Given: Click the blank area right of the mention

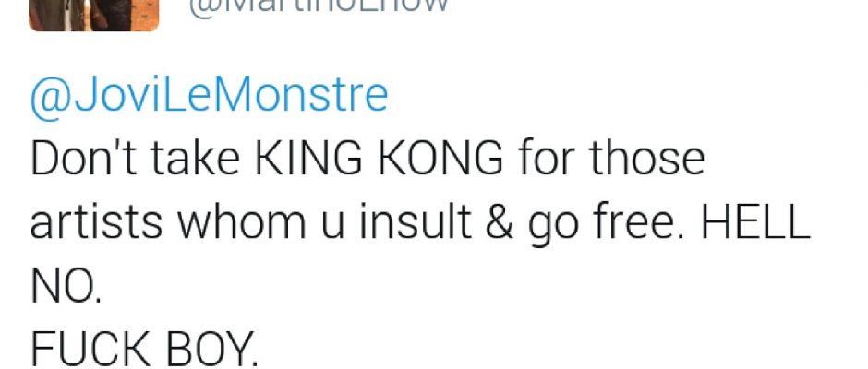Looking at the screenshot, I should (x=625, y=97).
